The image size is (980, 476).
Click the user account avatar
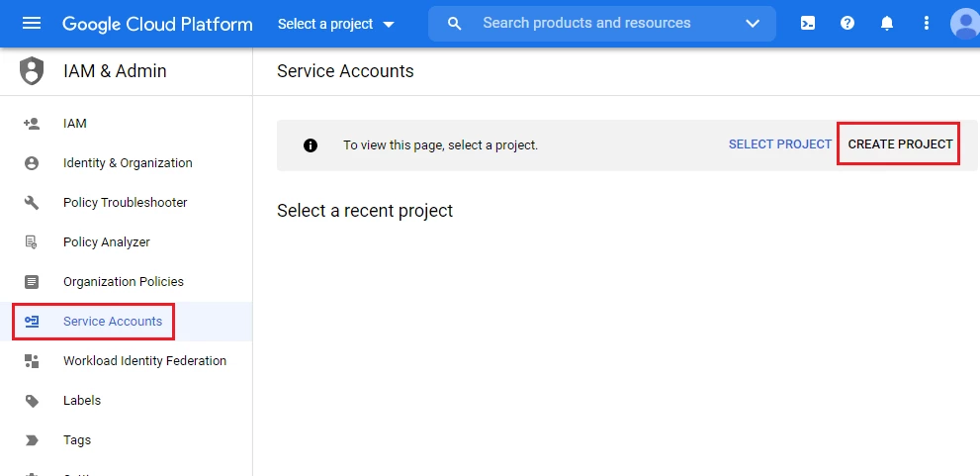(964, 24)
